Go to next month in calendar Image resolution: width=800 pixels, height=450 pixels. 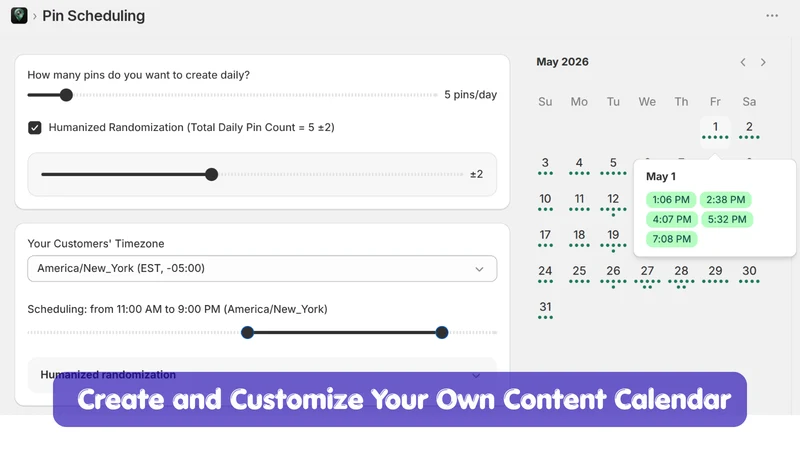(x=763, y=62)
